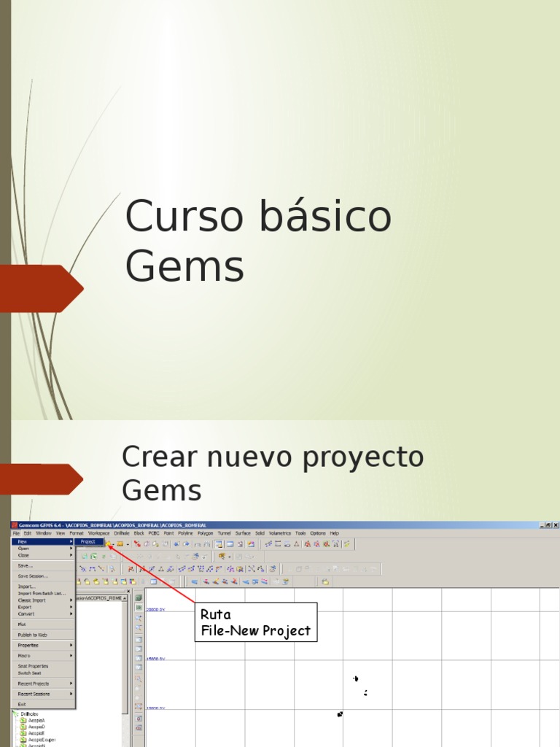Choose Plot in the File menu
Screen dimensions: 560x747
pyautogui.click(x=43, y=624)
